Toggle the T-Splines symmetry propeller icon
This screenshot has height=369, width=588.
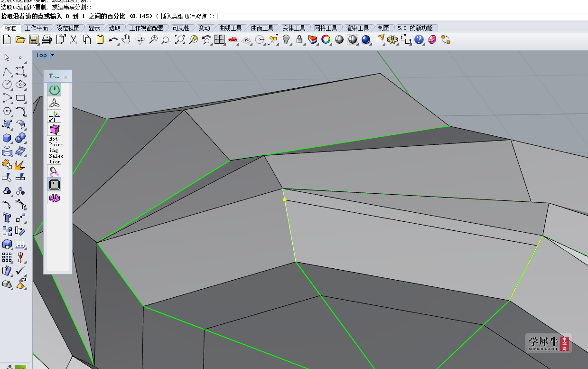(x=55, y=103)
